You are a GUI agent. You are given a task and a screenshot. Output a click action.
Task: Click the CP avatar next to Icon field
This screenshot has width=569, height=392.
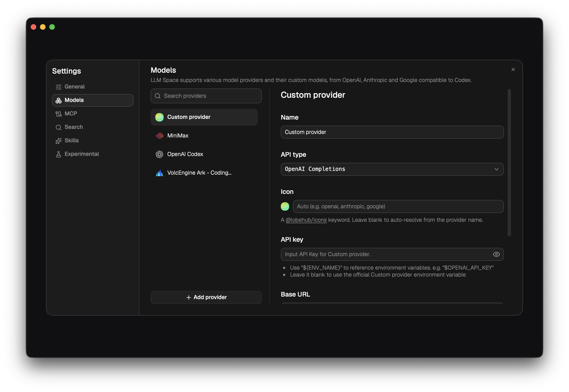285,206
